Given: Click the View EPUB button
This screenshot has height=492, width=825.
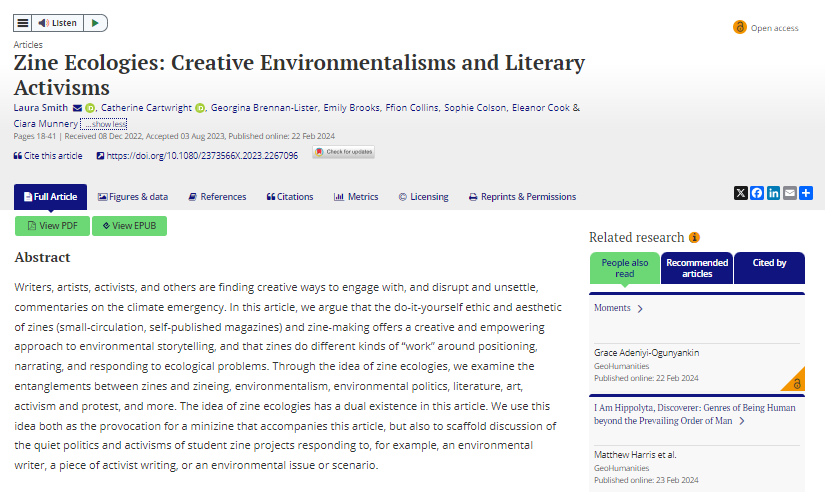Looking at the screenshot, I should [x=129, y=226].
